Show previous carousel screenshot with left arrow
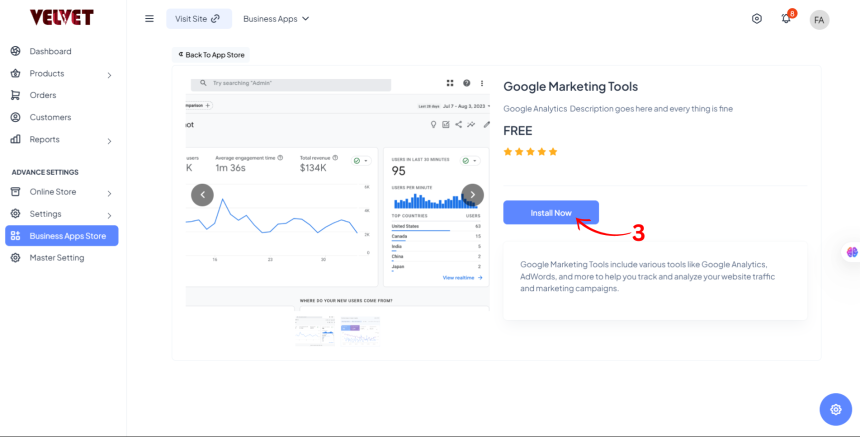 (x=202, y=195)
